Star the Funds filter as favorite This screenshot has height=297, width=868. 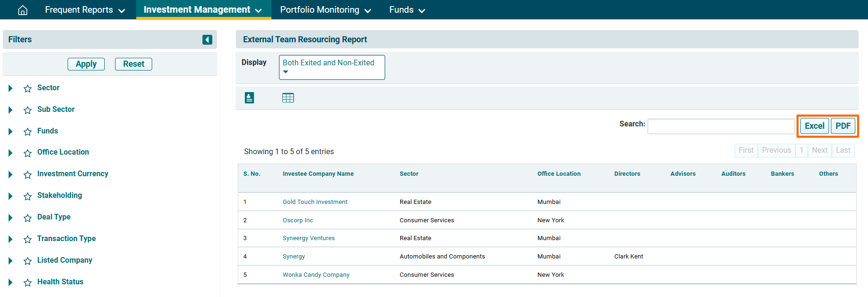pos(28,132)
